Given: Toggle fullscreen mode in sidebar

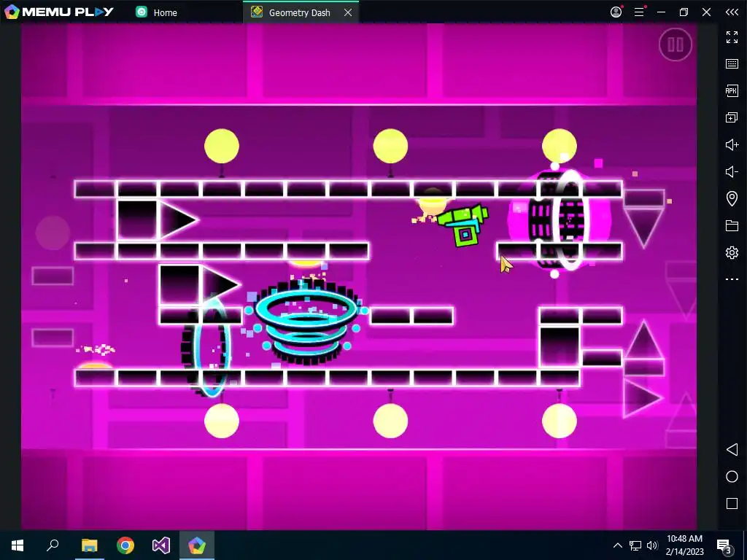Looking at the screenshot, I should 732,37.
